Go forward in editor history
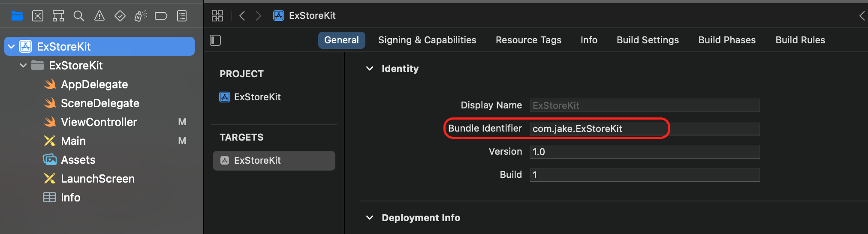Screen dimensions: 868x234 (258, 16)
